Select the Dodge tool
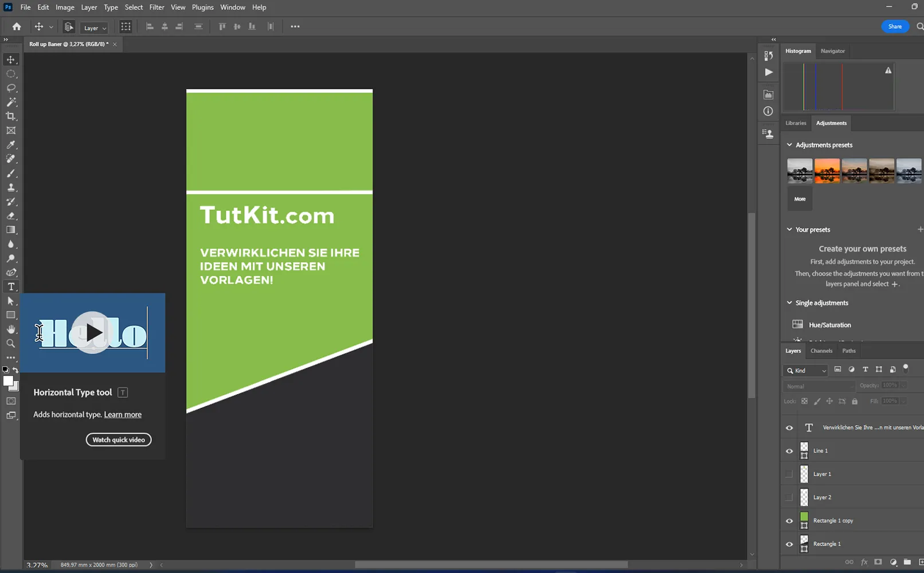924x573 pixels. [11, 258]
